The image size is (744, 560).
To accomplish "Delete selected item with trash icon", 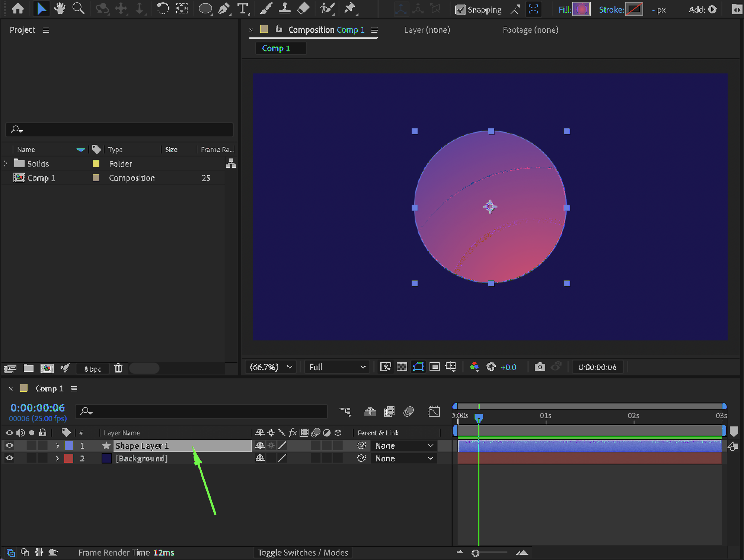I will 118,368.
